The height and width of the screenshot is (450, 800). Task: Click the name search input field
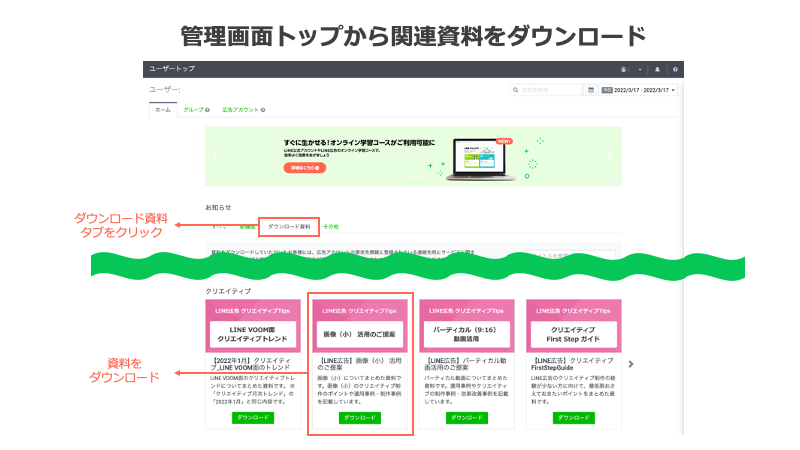pyautogui.click(x=545, y=90)
